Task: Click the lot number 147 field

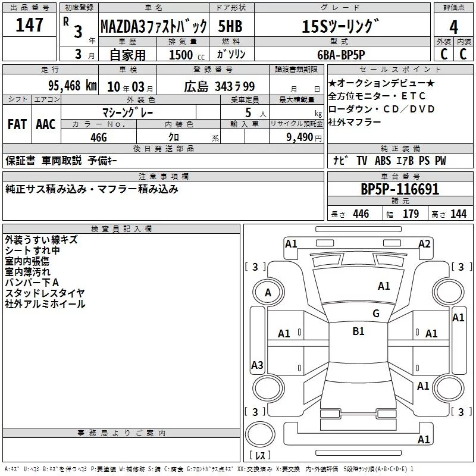Action: tap(29, 24)
